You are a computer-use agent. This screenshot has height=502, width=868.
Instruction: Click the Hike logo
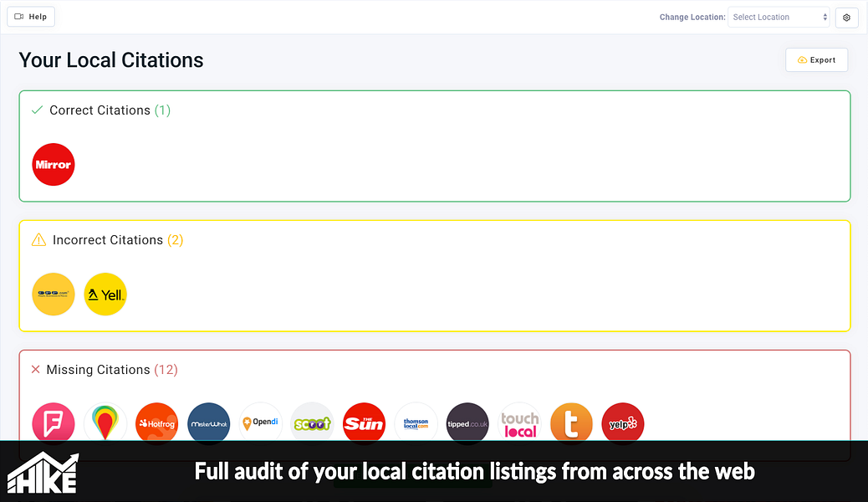coord(43,473)
